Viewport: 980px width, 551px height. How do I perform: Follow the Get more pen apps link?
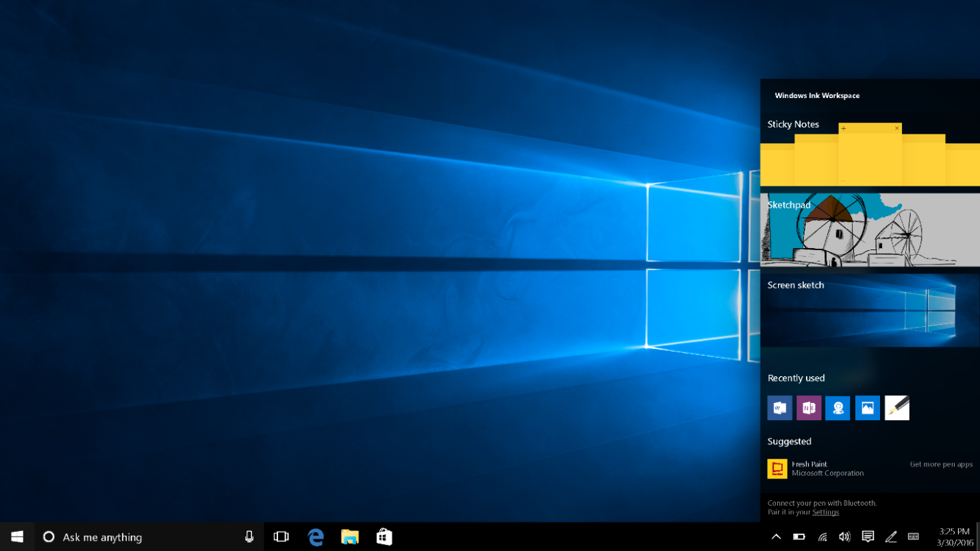[941, 464]
